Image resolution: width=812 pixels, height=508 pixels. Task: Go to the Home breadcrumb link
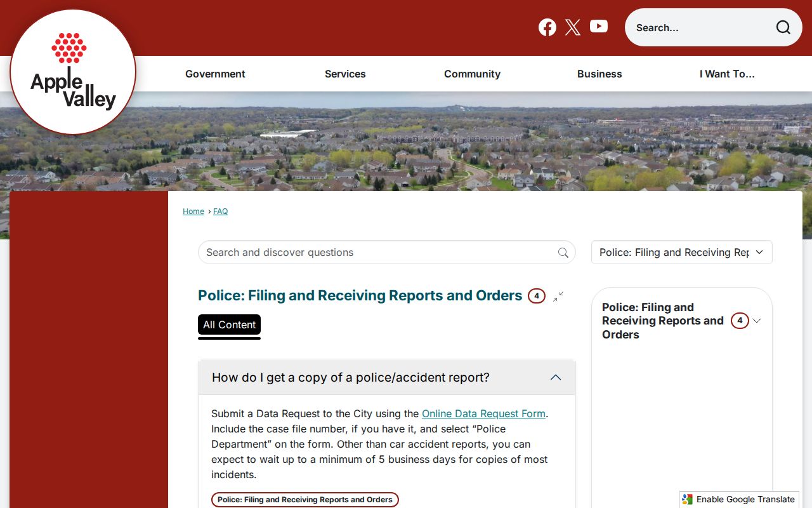[x=193, y=211]
